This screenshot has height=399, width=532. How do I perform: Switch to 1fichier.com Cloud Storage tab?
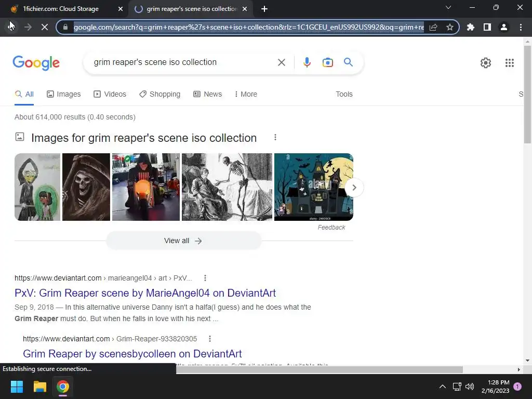(x=61, y=9)
